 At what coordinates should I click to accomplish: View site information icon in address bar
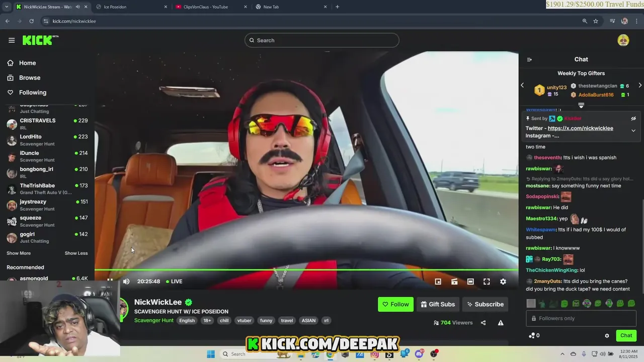[46, 21]
